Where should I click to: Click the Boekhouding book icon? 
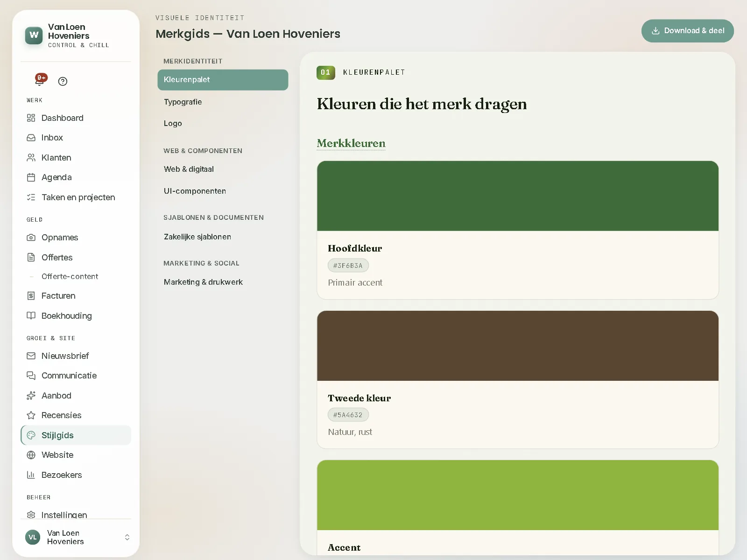click(31, 316)
